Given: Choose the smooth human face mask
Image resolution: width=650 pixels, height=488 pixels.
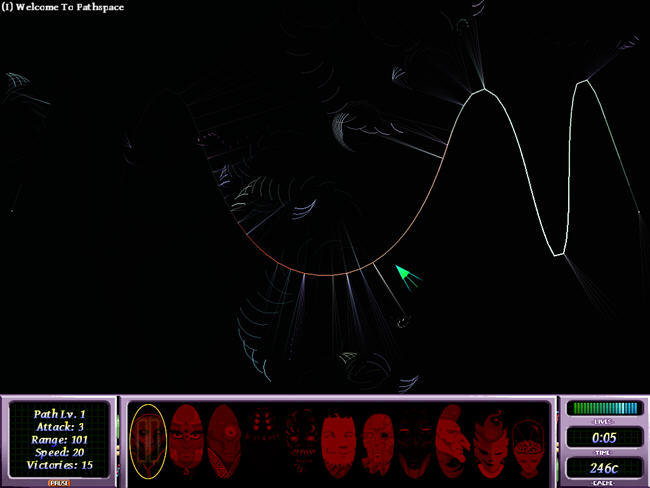Looking at the screenshot, I should coord(339,441).
